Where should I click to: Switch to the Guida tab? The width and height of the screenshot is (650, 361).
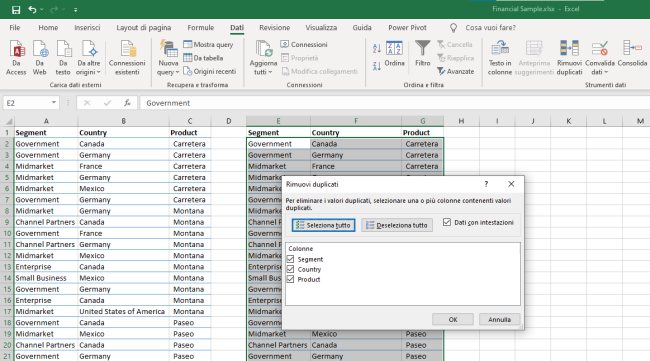[x=361, y=27]
